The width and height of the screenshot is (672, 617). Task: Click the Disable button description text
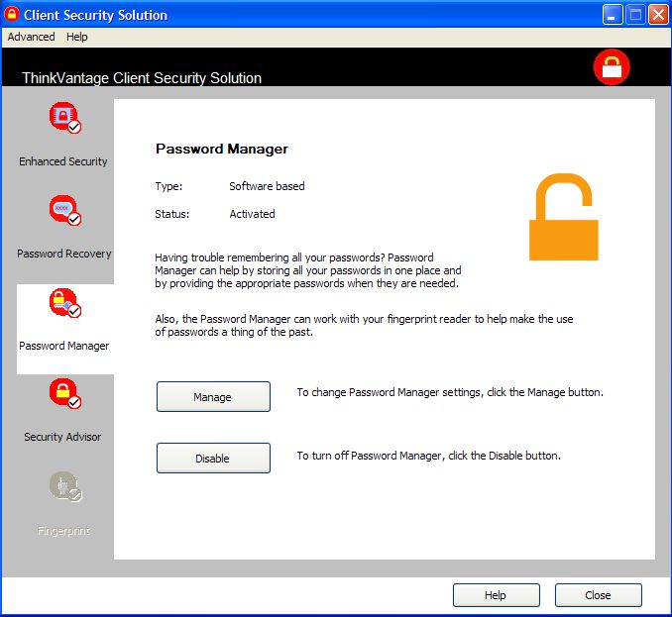(428, 456)
